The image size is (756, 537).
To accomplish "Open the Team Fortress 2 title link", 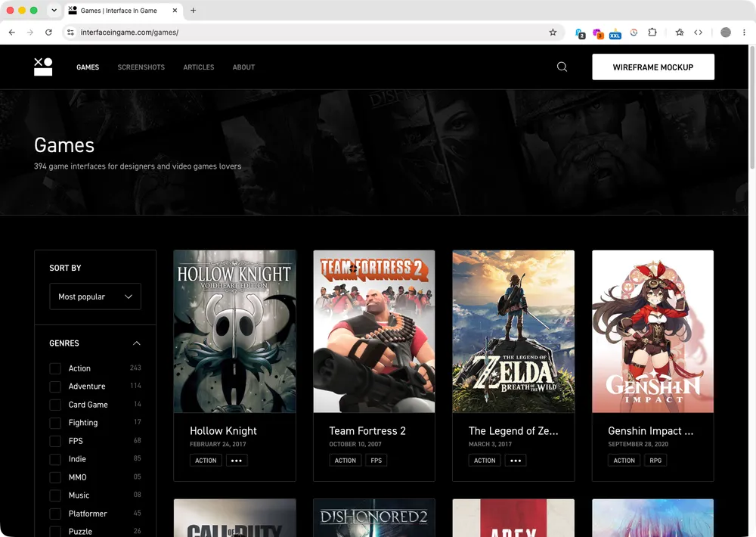I will [367, 431].
